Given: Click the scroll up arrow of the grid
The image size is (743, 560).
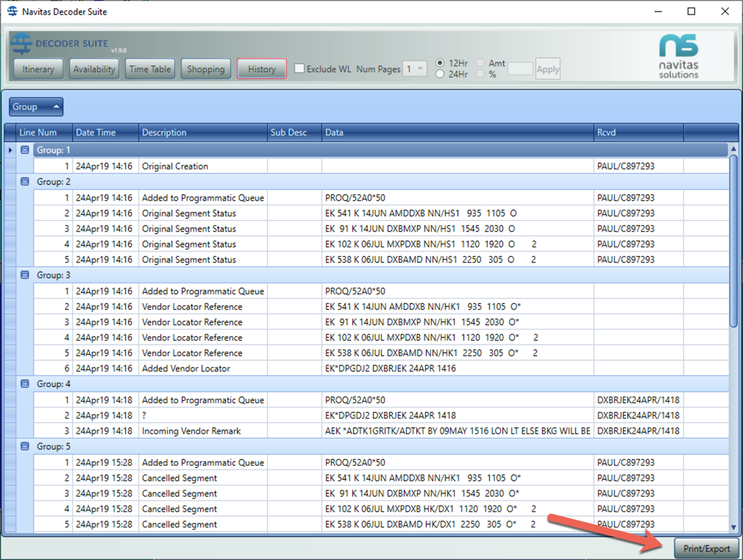Looking at the screenshot, I should (x=733, y=149).
